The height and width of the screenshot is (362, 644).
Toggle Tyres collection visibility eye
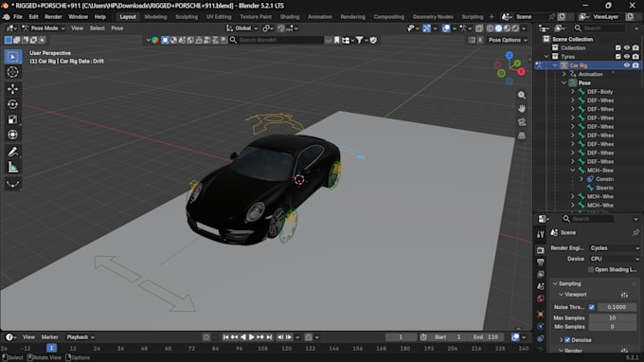pyautogui.click(x=627, y=57)
